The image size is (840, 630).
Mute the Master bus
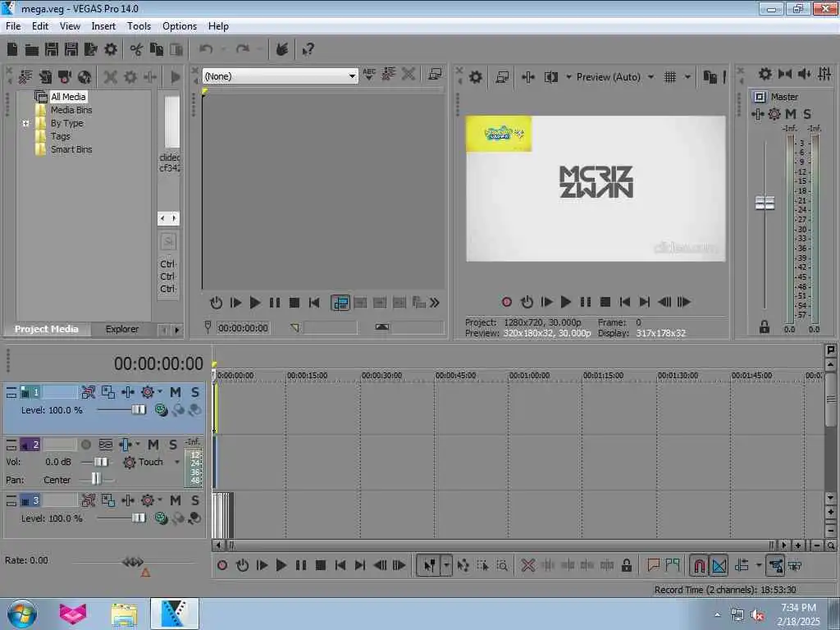790,114
